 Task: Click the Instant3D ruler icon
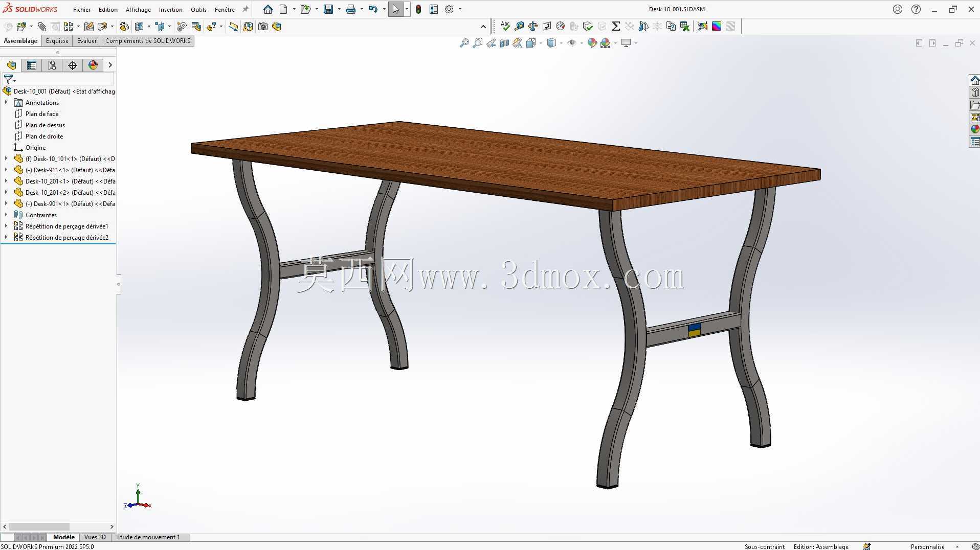click(233, 27)
